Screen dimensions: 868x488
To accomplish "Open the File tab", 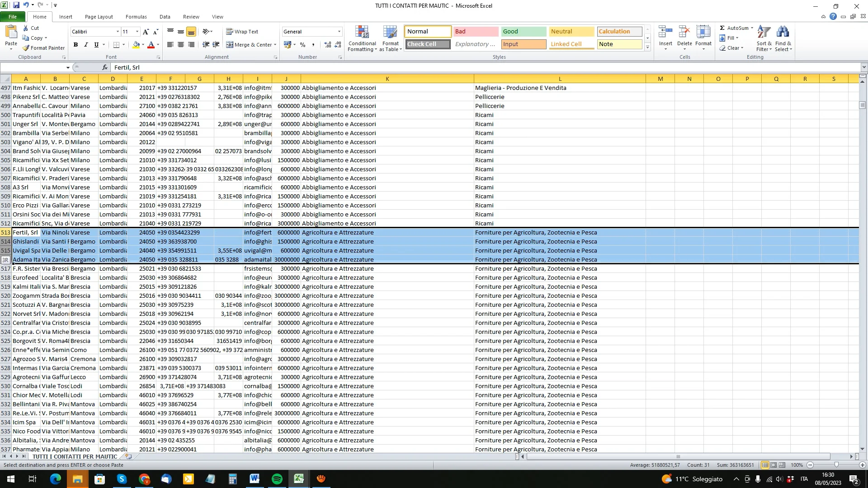I will 13,17.
